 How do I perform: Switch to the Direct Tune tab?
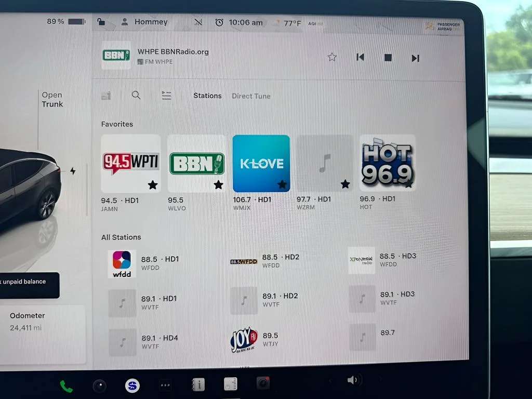click(x=251, y=96)
